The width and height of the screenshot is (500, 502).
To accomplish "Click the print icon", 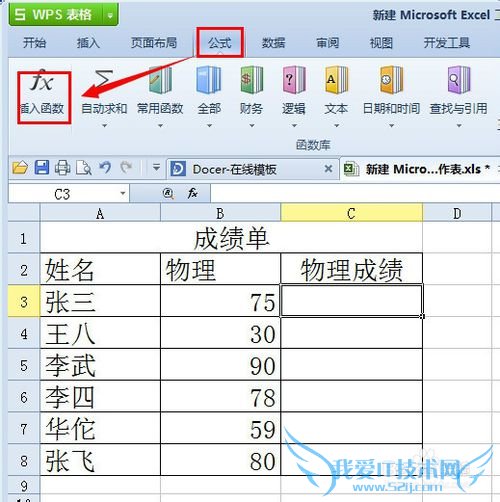I will [62, 168].
